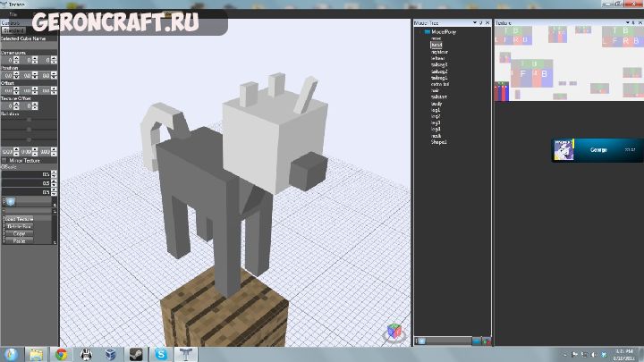Image resolution: width=644 pixels, height=362 pixels.
Task: Open Windows Explorer folder in taskbar
Action: point(36,354)
